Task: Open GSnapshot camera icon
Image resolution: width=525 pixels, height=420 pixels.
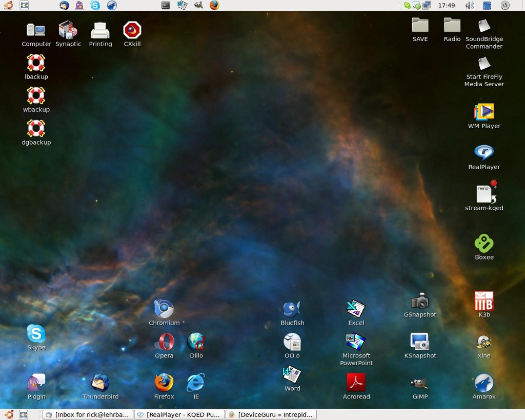Action: (420, 301)
